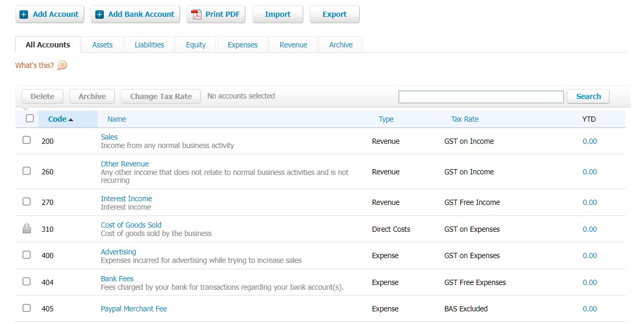Viewport: 644px width, 324px height.
Task: Sort accounts by the Tax Rate column
Action: point(464,119)
